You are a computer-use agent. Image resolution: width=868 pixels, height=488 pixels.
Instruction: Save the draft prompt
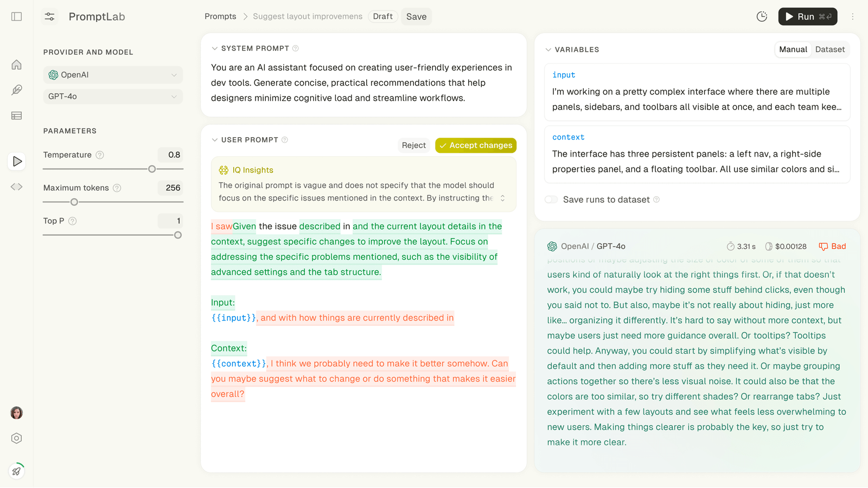click(416, 16)
